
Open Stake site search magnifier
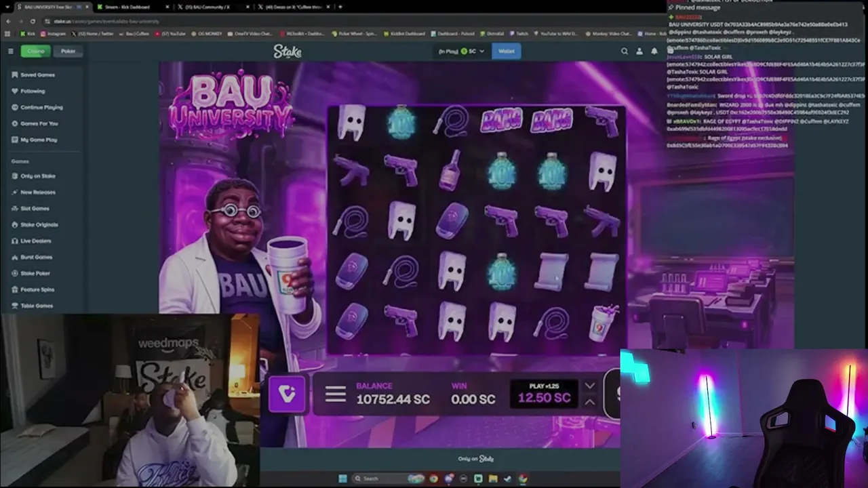coord(625,52)
